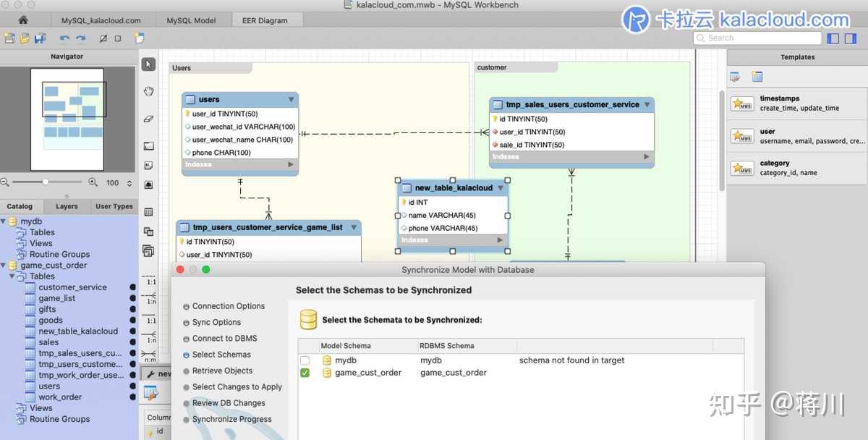Click the new table template icon
The image size is (868, 440).
tap(757, 77)
